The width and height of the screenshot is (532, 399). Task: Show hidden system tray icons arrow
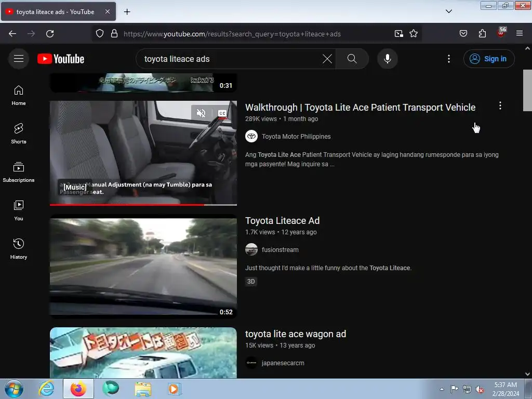coord(442,389)
